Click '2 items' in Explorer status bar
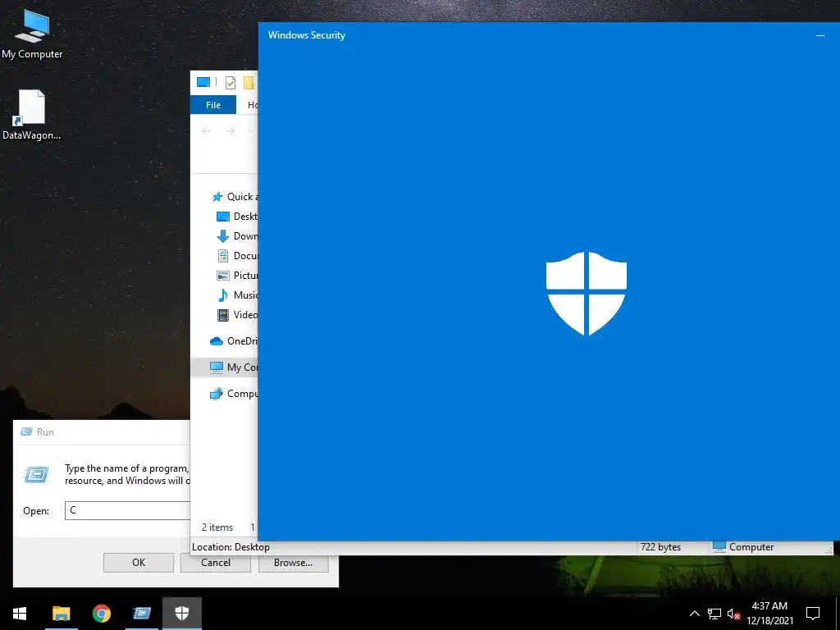This screenshot has width=840, height=630. pos(217,527)
